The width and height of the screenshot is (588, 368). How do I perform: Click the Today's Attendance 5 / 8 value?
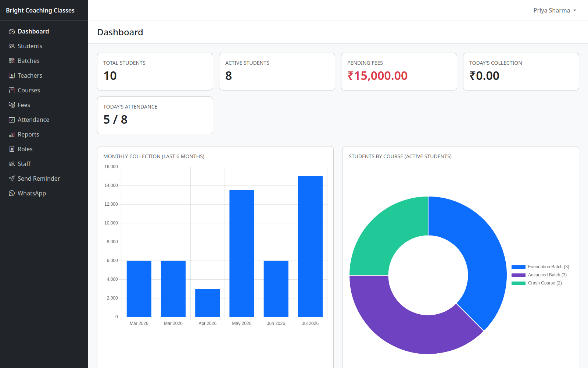[x=115, y=120]
